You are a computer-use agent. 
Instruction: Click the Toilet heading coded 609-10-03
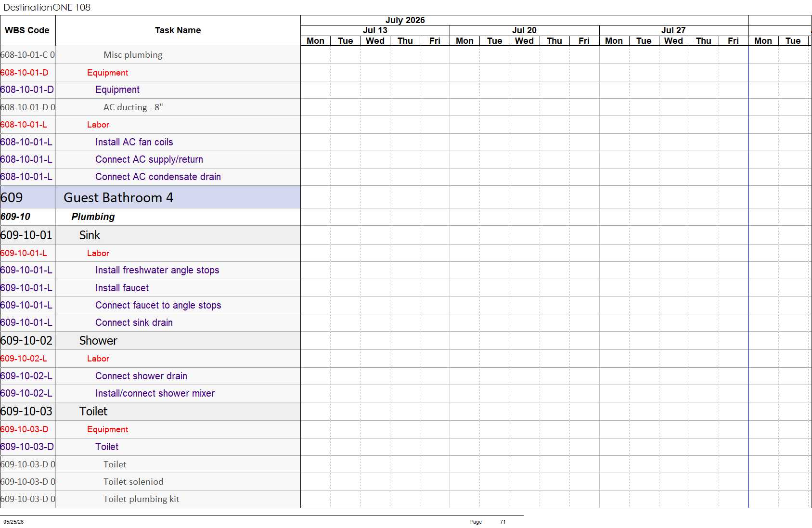point(93,411)
